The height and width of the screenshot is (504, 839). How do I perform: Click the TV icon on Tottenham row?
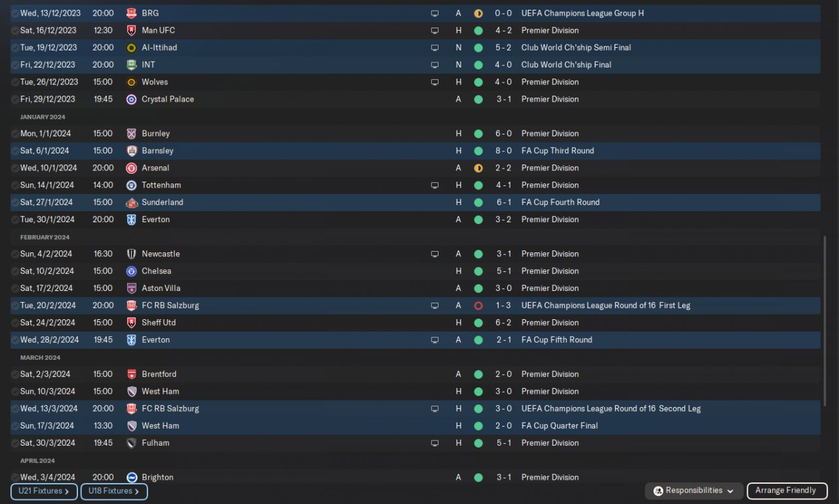[x=435, y=185]
